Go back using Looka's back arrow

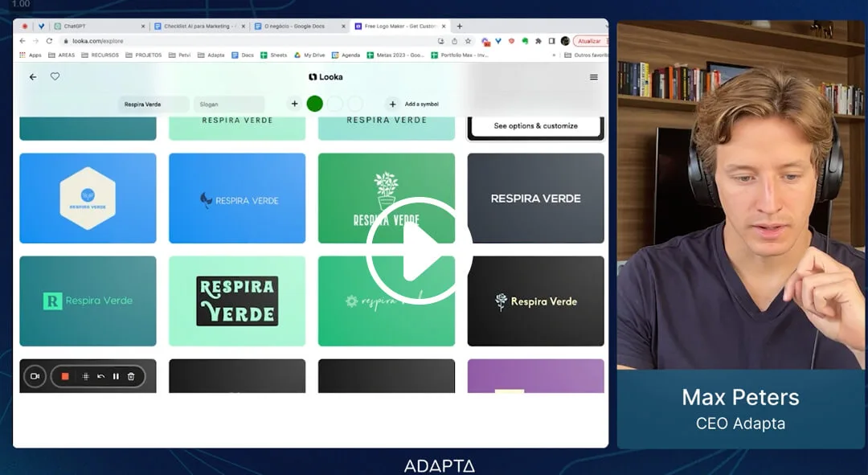point(33,77)
